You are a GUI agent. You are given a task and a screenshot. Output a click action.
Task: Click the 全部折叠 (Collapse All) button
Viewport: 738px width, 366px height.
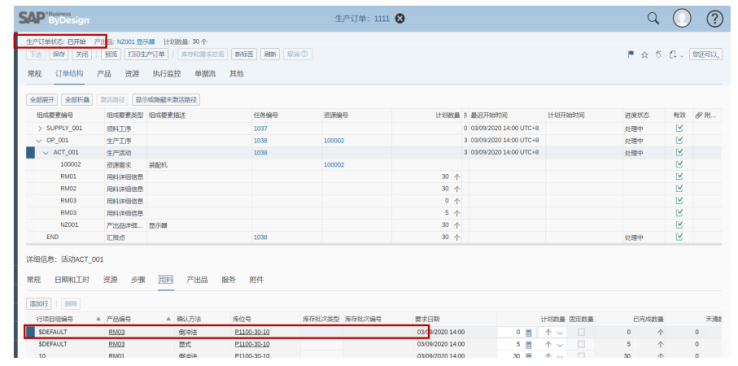point(77,100)
